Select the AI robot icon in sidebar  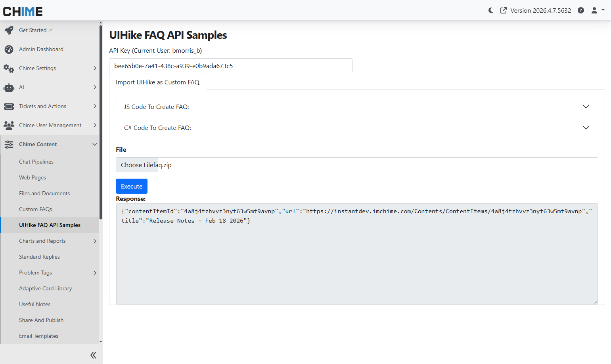tap(9, 87)
